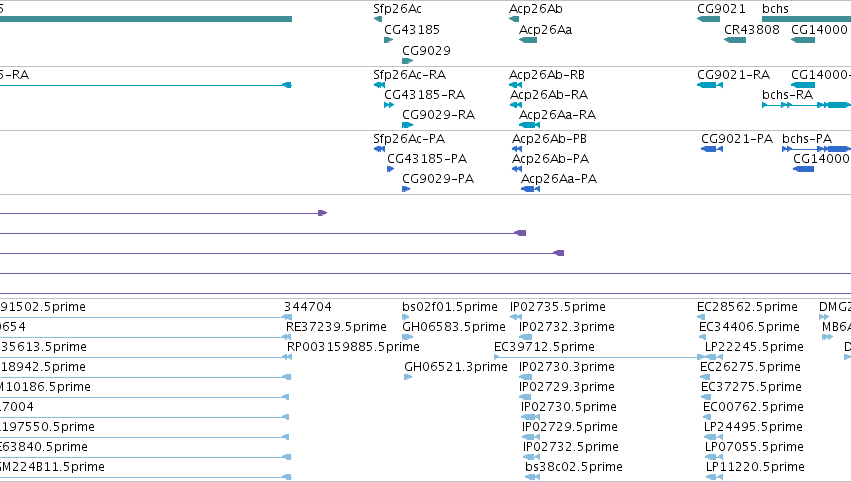Image resolution: width=851 pixels, height=482 pixels.
Task: Select the CG9021-RA transcript feature
Action: coord(710,85)
